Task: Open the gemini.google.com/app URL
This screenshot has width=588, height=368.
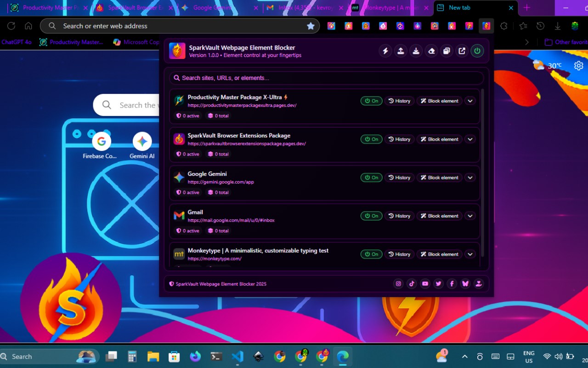Action: tap(221, 182)
